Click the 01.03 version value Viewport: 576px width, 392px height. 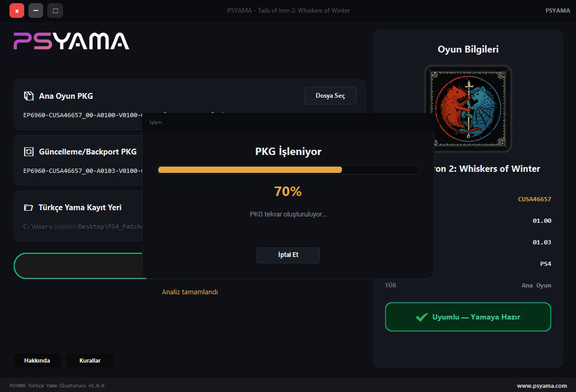[542, 242]
